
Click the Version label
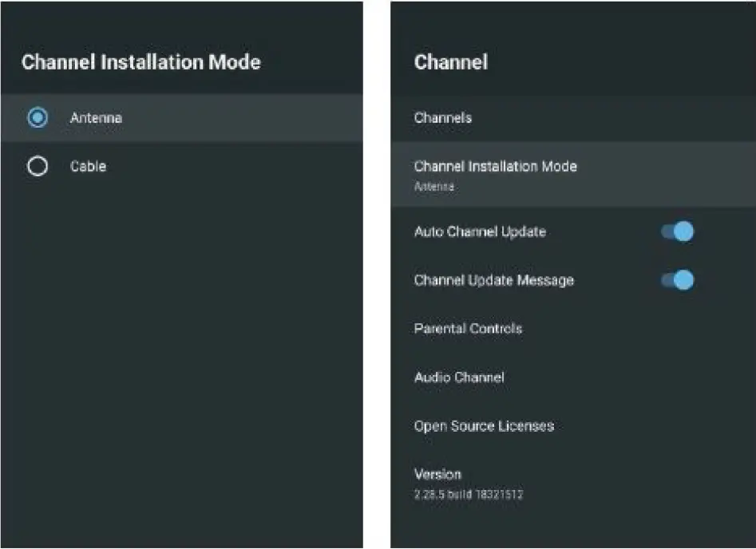click(437, 474)
